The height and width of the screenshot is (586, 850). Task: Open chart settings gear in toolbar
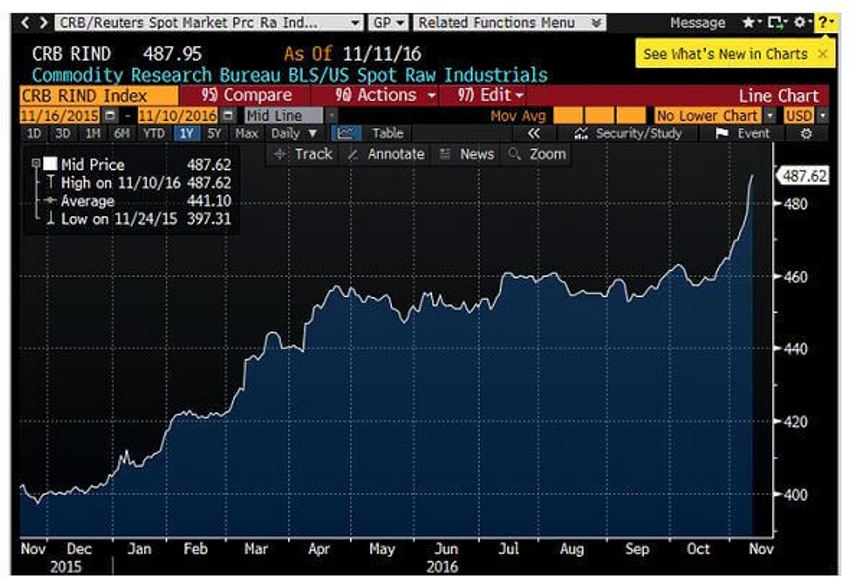coord(806,133)
